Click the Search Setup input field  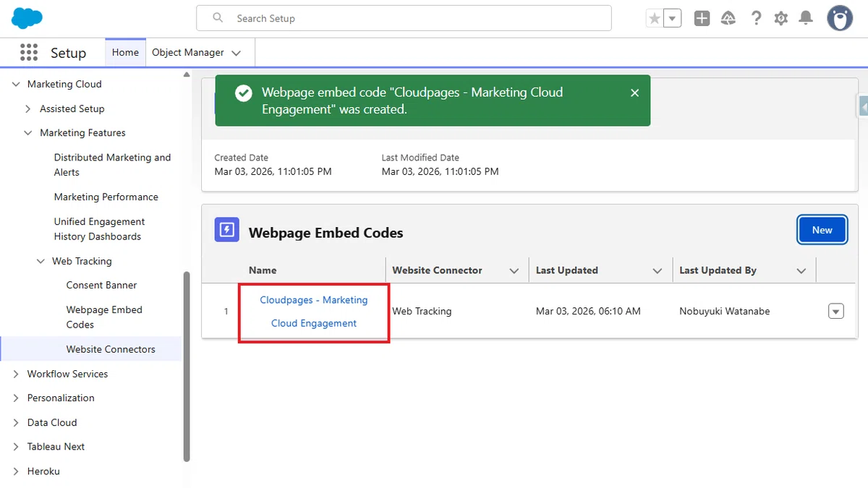point(404,18)
